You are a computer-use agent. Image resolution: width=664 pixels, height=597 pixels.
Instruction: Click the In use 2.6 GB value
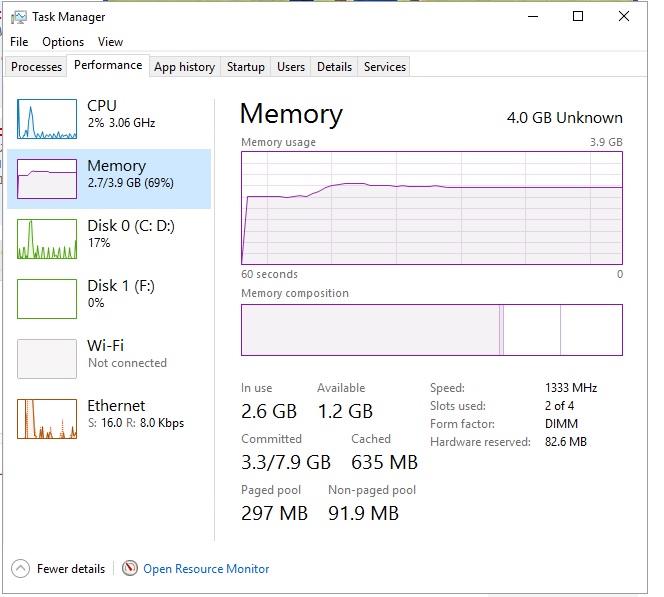point(269,411)
